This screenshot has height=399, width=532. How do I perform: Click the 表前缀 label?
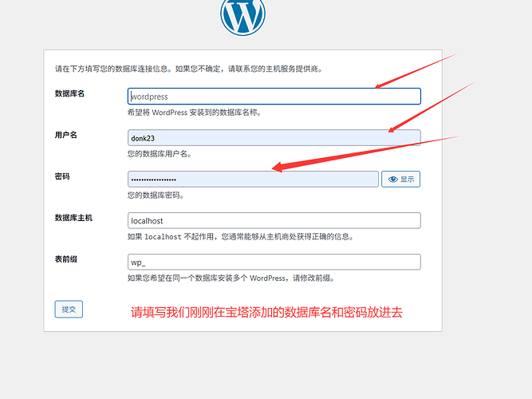(x=66, y=259)
